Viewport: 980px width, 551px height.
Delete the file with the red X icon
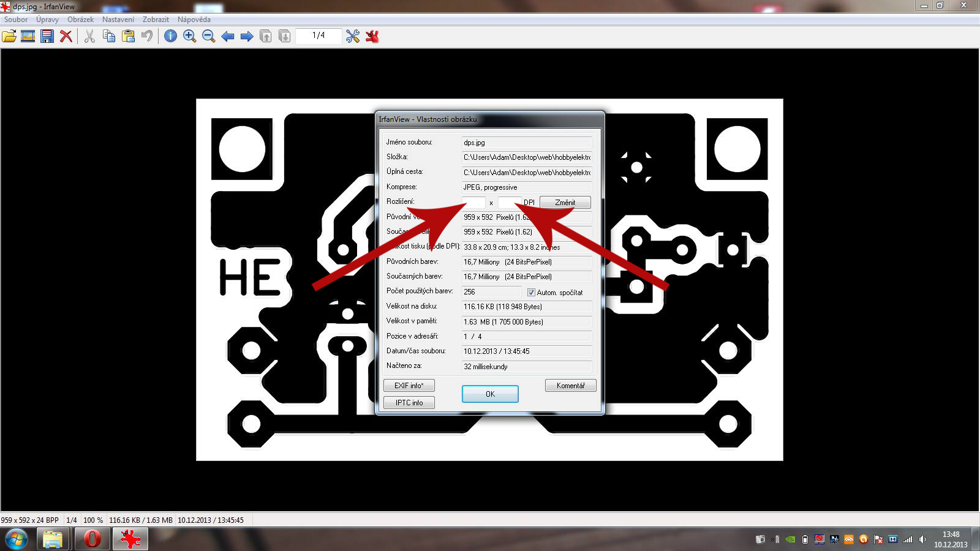(66, 36)
